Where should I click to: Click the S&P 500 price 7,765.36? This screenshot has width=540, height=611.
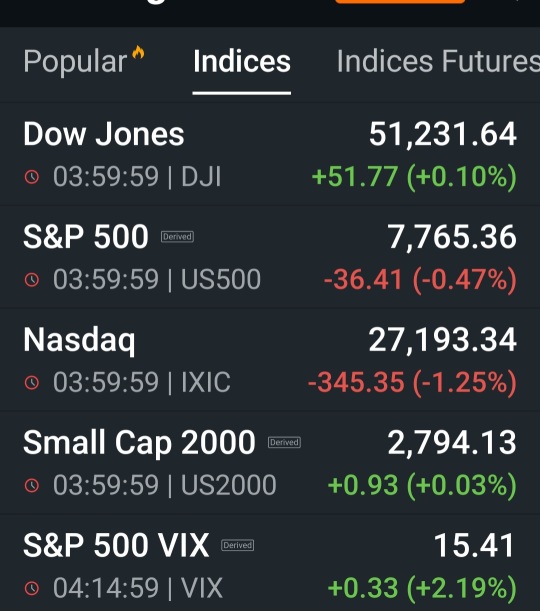pos(452,237)
